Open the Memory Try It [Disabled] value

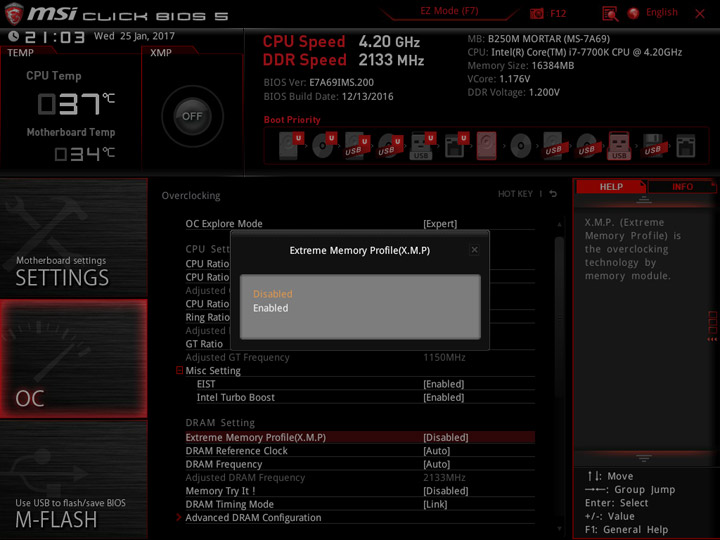point(445,491)
